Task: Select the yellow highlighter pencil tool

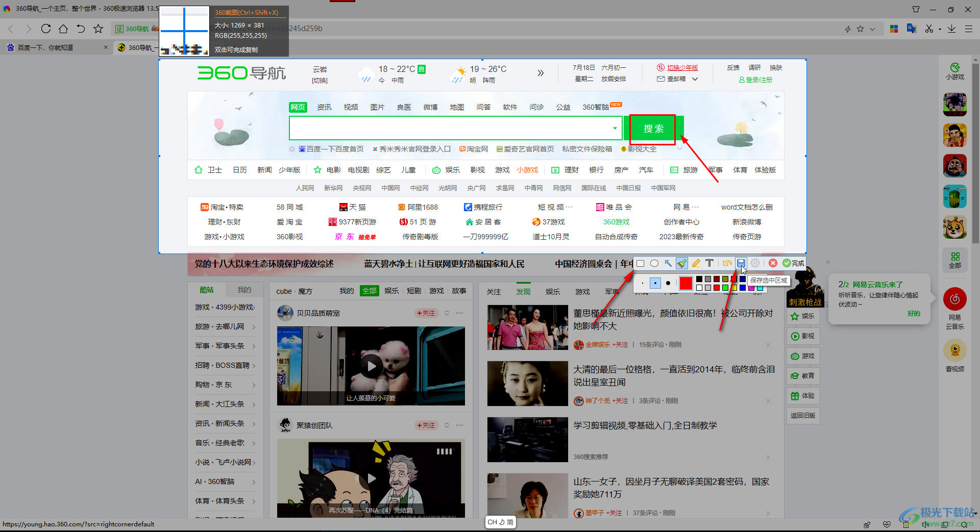Action: pos(696,263)
